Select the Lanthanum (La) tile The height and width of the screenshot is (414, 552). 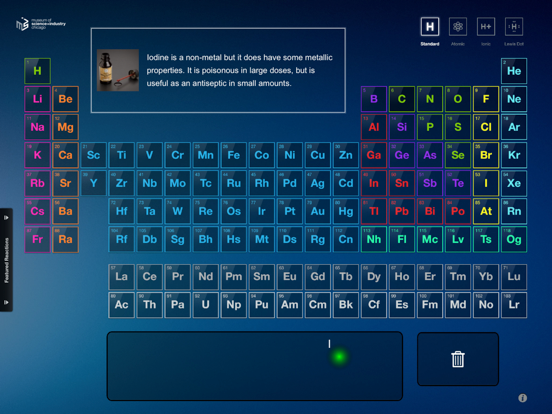point(121,277)
